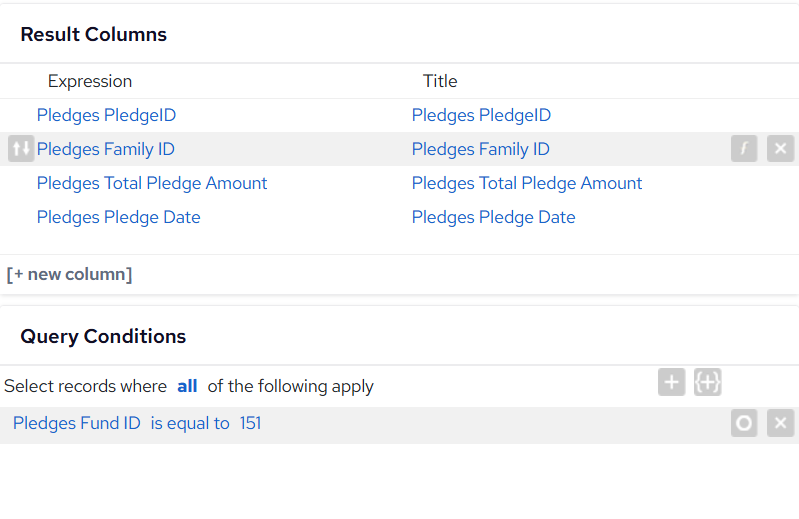Select the Pledges Pledge Date expression

pyautogui.click(x=118, y=217)
